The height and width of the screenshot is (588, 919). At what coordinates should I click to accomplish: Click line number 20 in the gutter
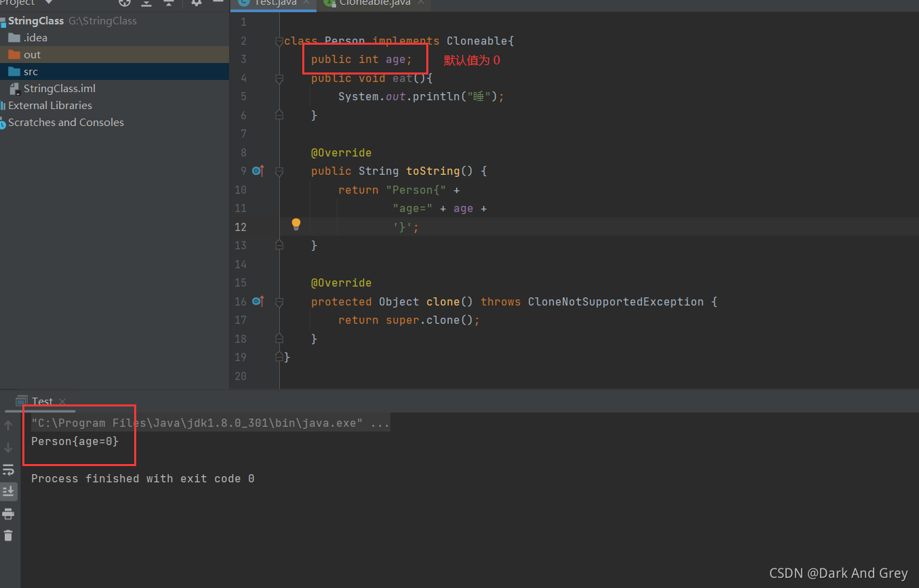click(x=241, y=376)
